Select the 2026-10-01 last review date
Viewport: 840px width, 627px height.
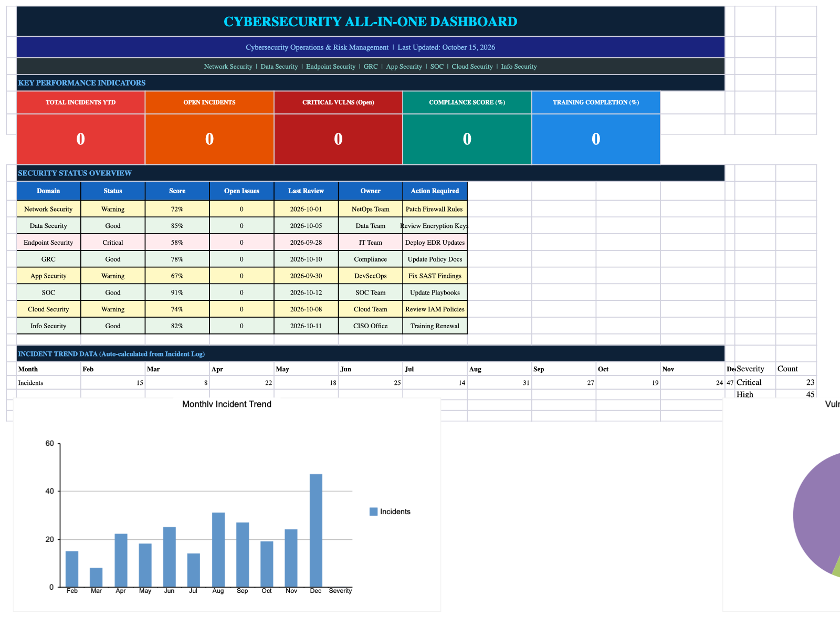306,209
